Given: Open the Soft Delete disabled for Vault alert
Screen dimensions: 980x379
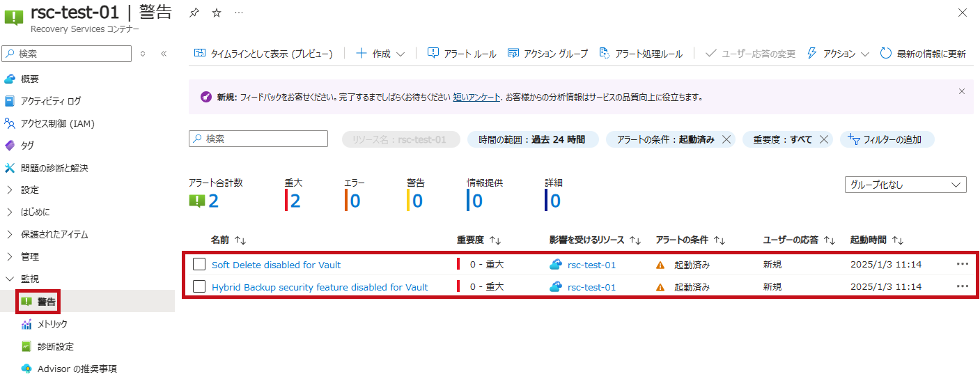Looking at the screenshot, I should (277, 265).
